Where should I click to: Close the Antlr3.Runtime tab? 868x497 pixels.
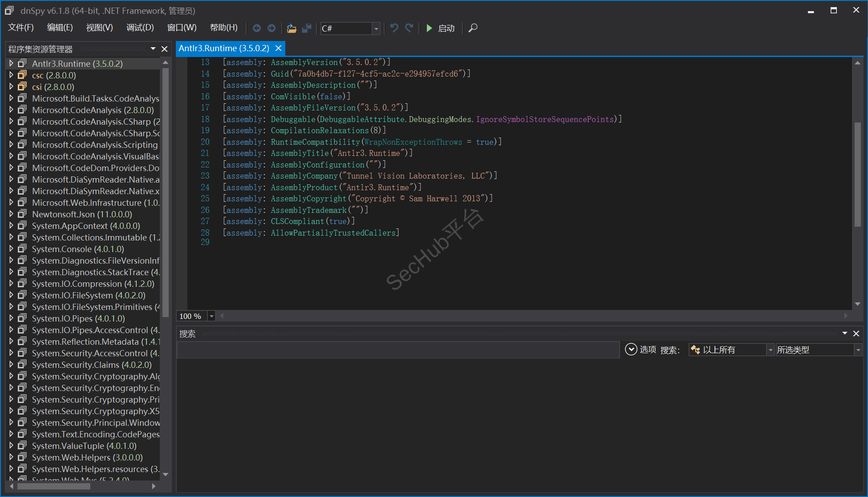point(279,48)
